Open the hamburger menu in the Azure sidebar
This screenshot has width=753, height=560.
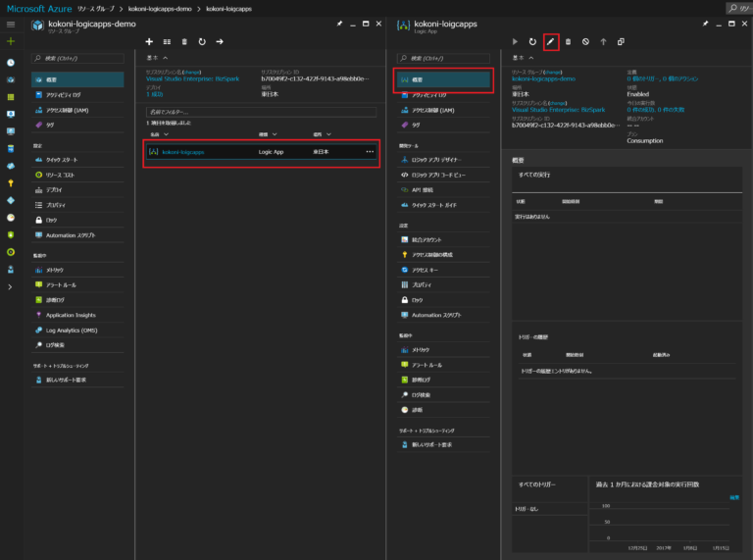pyautogui.click(x=10, y=23)
